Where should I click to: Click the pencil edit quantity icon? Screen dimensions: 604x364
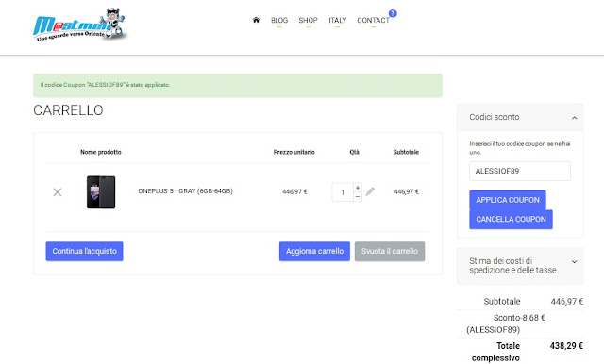pos(370,191)
